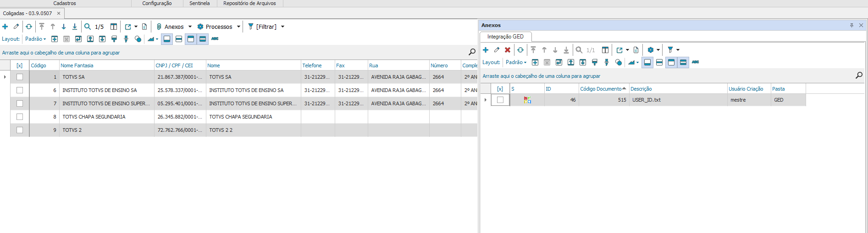The width and height of the screenshot is (868, 233).
Task: Click the search magnifier above the Anexos grid
Action: [859, 76]
